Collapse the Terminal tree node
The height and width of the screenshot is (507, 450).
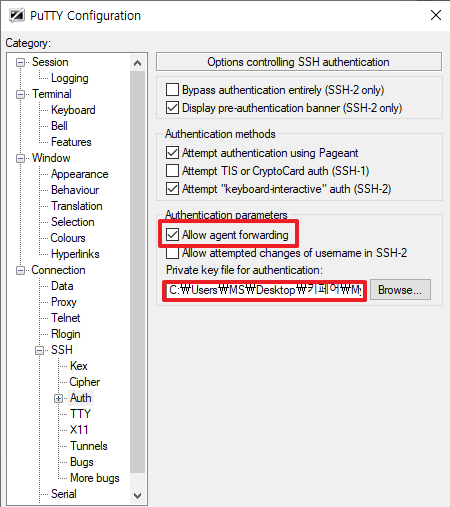21,94
